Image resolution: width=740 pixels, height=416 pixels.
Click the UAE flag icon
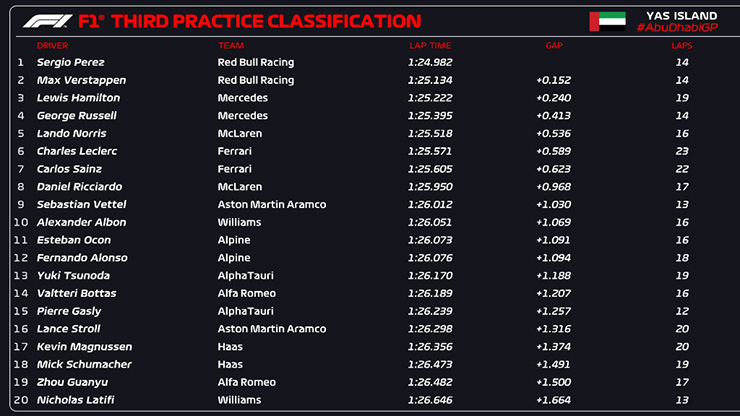point(607,21)
